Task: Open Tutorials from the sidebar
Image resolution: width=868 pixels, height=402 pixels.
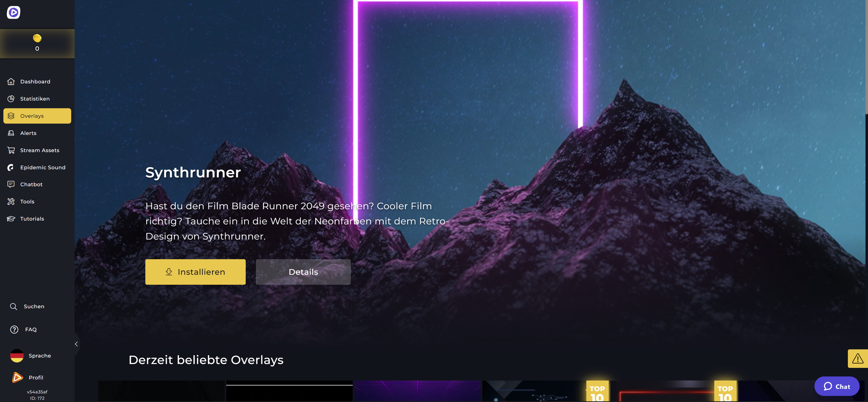Action: click(x=32, y=218)
